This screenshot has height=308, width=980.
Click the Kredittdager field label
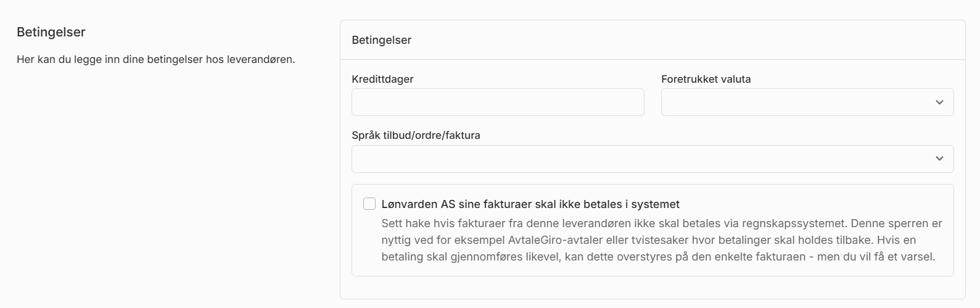[x=382, y=79]
